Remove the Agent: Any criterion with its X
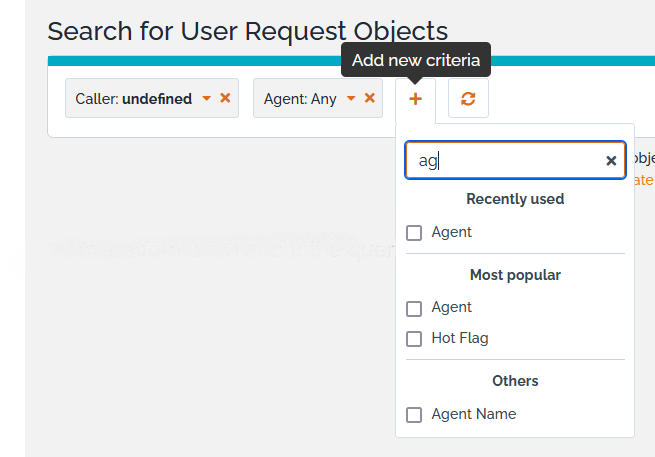Viewport: 655px width, 457px height. 369,98
